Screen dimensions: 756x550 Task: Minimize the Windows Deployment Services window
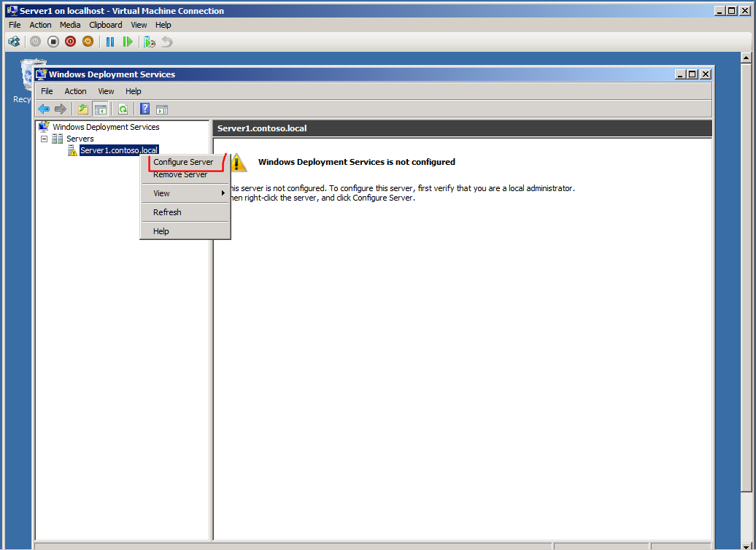coord(681,74)
